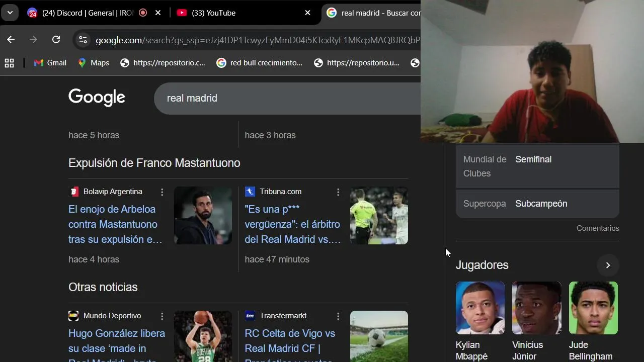The width and height of the screenshot is (644, 362).
Task: Close the Discord tab
Action: pos(158,13)
